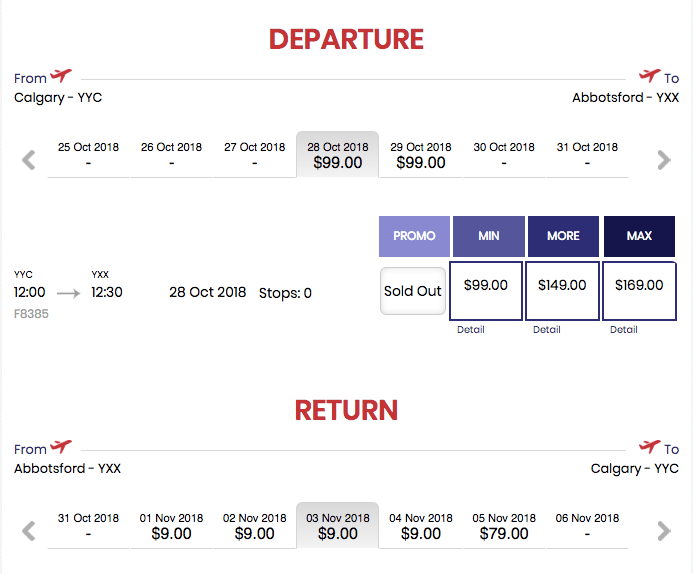Viewport: 693px width, 574px height.
Task: Click the previous-dates arrow in the departure date row
Action: click(x=29, y=160)
